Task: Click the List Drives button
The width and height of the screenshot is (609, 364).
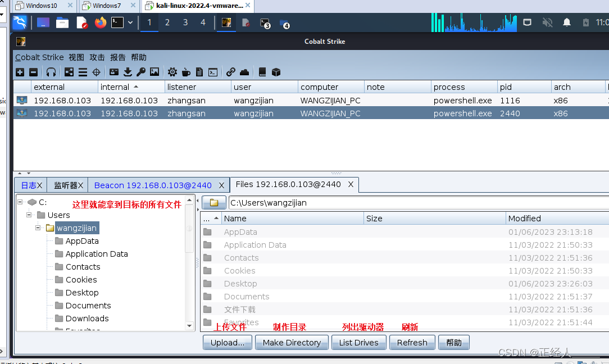Action: tap(358, 343)
